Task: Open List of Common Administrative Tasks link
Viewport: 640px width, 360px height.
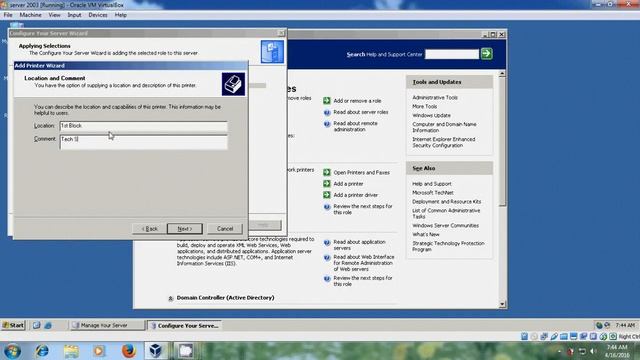Action: (x=446, y=213)
